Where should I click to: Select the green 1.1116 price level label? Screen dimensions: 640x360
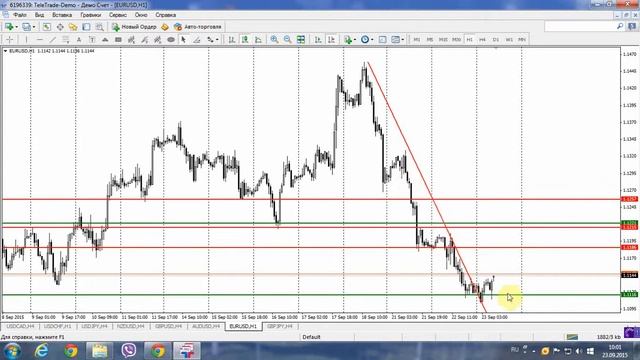(629, 294)
